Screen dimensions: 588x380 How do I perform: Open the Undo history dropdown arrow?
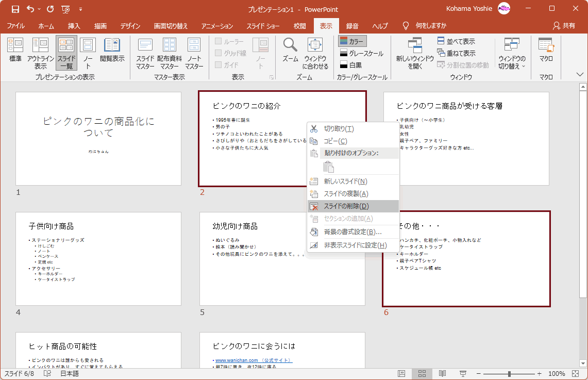[x=39, y=9]
